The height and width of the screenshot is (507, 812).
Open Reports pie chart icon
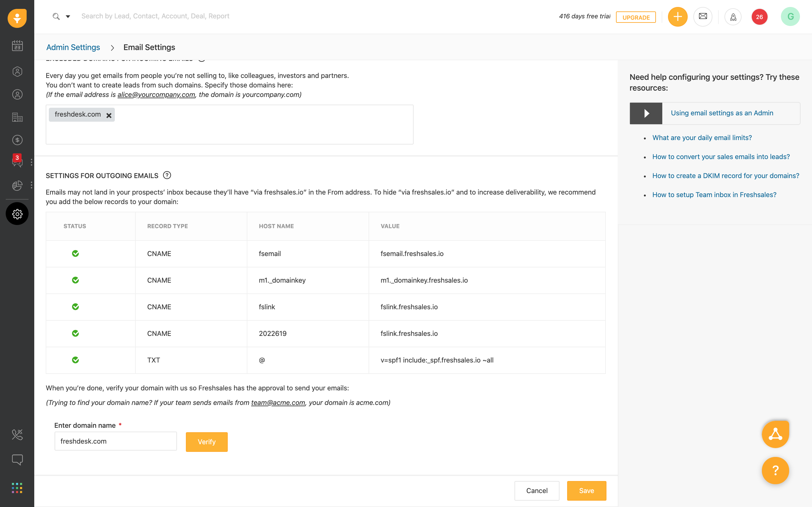coord(17,185)
